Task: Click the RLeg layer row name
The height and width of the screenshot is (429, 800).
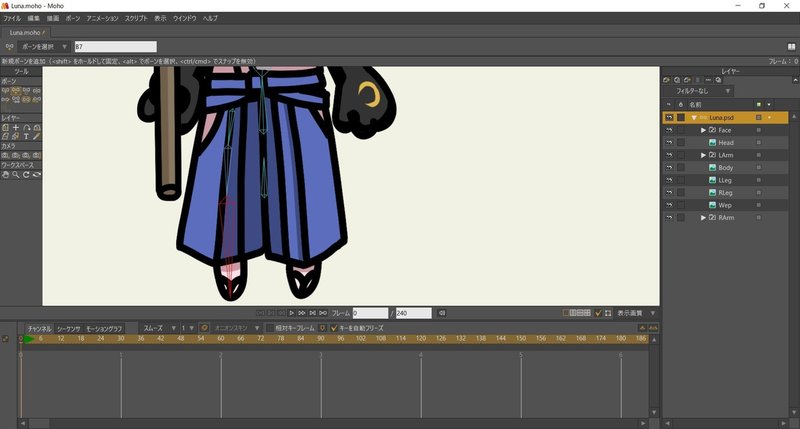Action: 725,192
